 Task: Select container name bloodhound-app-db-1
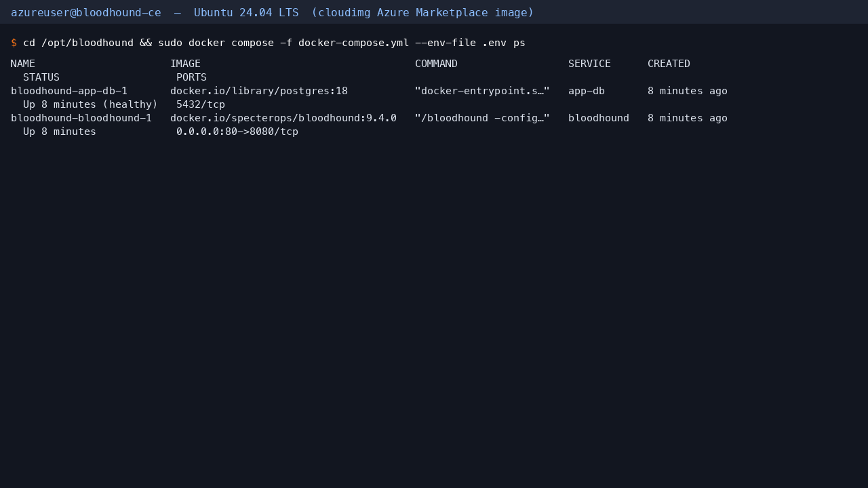(x=69, y=91)
